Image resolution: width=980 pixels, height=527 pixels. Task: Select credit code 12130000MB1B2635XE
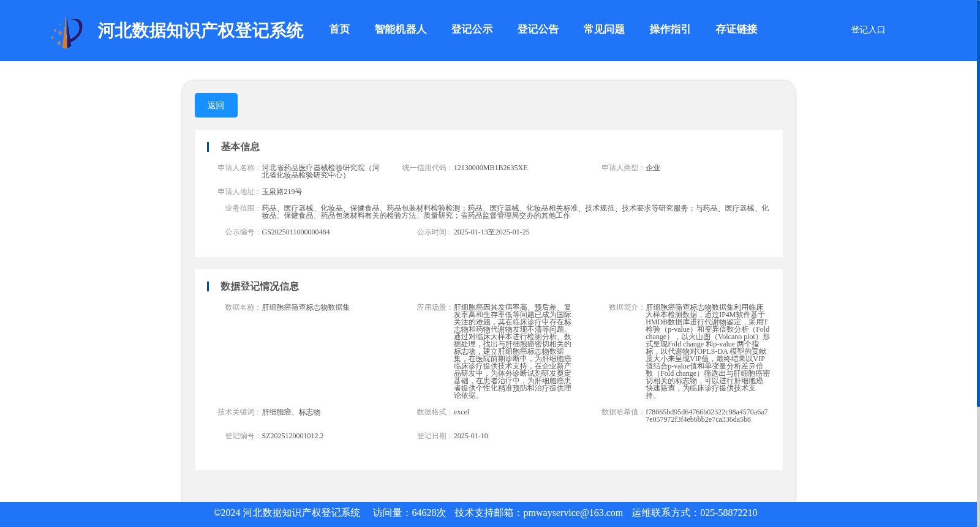click(x=491, y=168)
